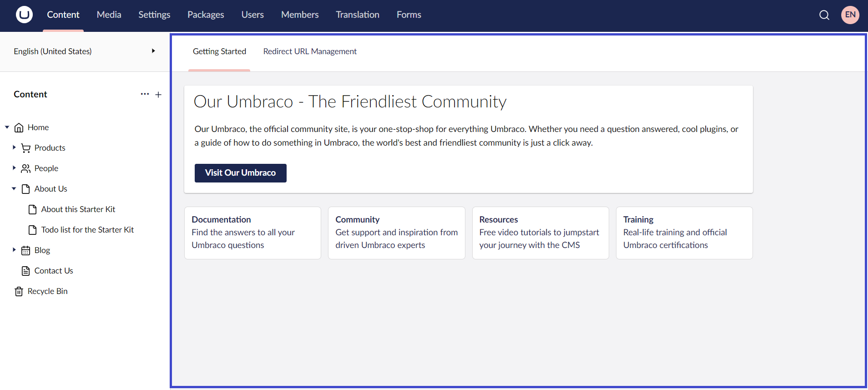Click the Our Umbraco Friendliest Community heading
The height and width of the screenshot is (390, 868).
[350, 101]
